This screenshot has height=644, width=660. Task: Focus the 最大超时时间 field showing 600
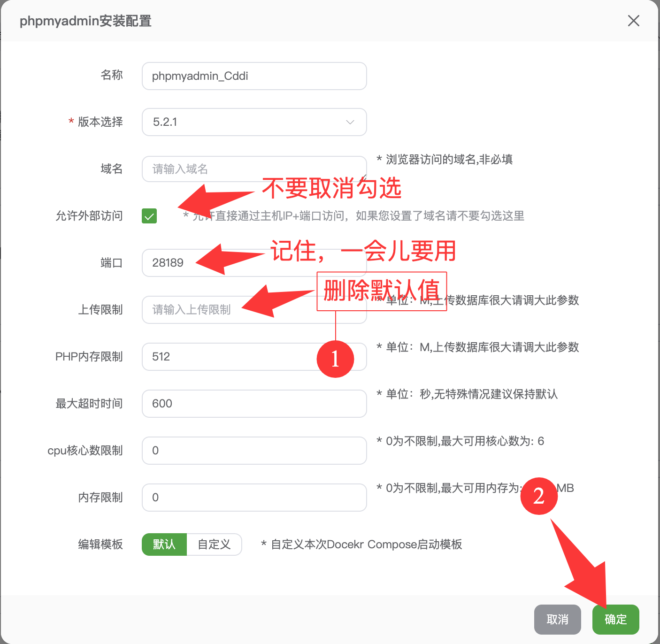254,404
